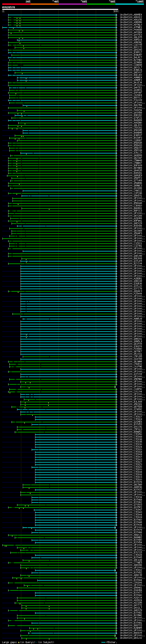The width and height of the screenshot is (146, 644).
Task: Open the UniRef100_A7PWE1 hit label
Action: coord(131,27)
